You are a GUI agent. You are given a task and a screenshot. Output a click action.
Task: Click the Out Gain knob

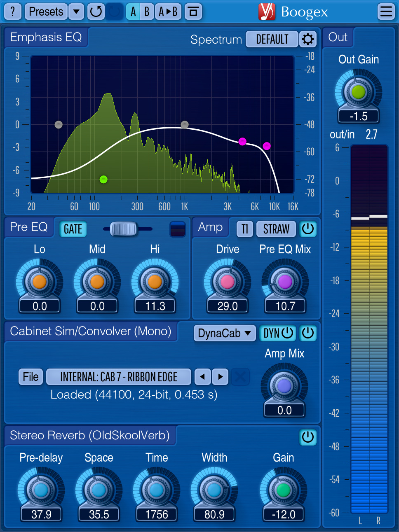click(x=358, y=91)
